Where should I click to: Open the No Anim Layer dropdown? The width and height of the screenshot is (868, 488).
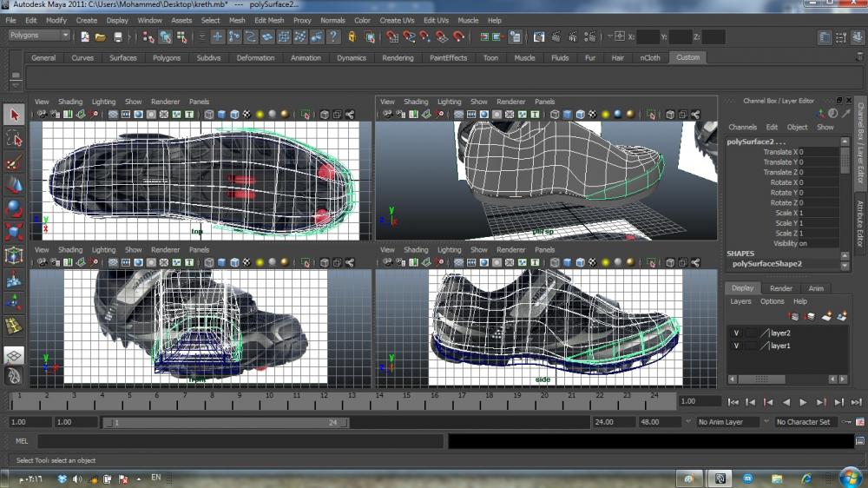click(728, 422)
